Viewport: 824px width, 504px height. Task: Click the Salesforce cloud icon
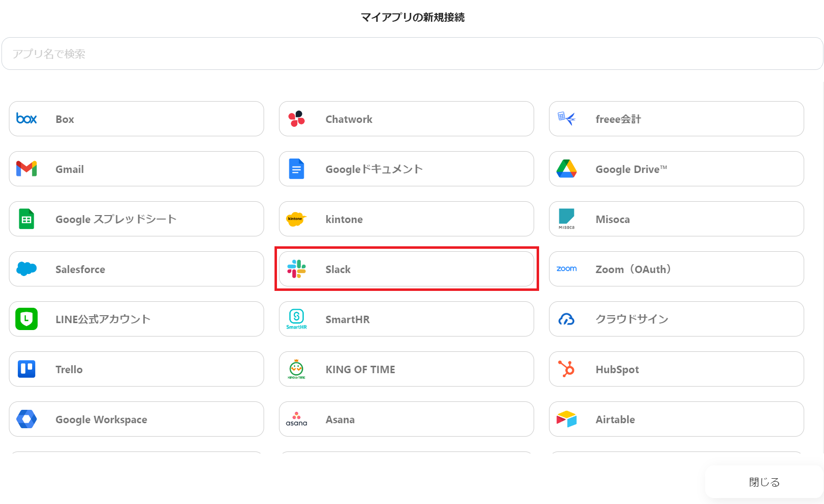[27, 269]
